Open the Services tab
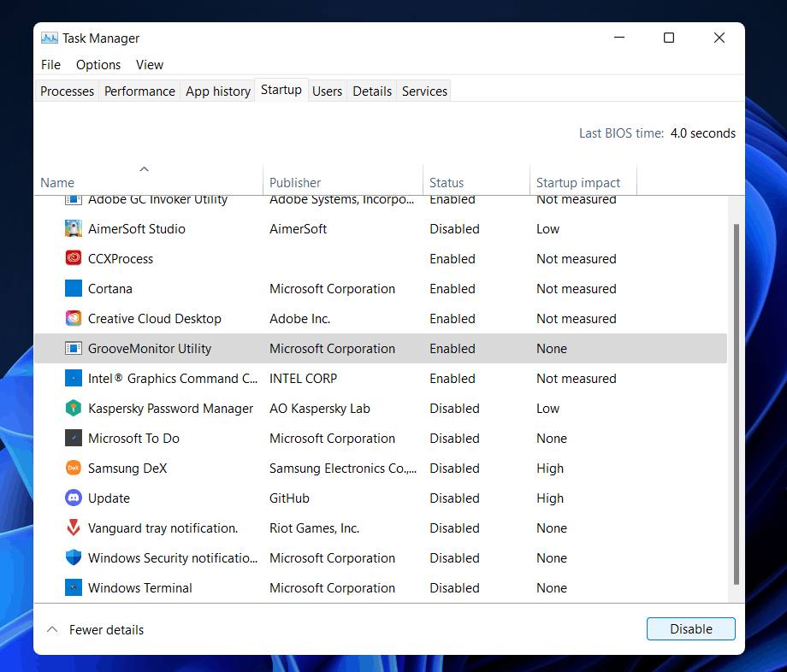 point(424,91)
